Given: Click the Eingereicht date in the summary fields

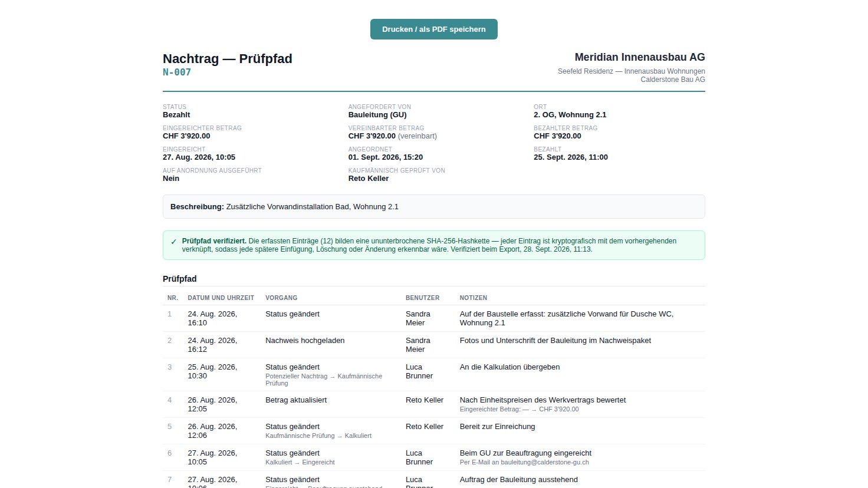Looking at the screenshot, I should (x=199, y=157).
